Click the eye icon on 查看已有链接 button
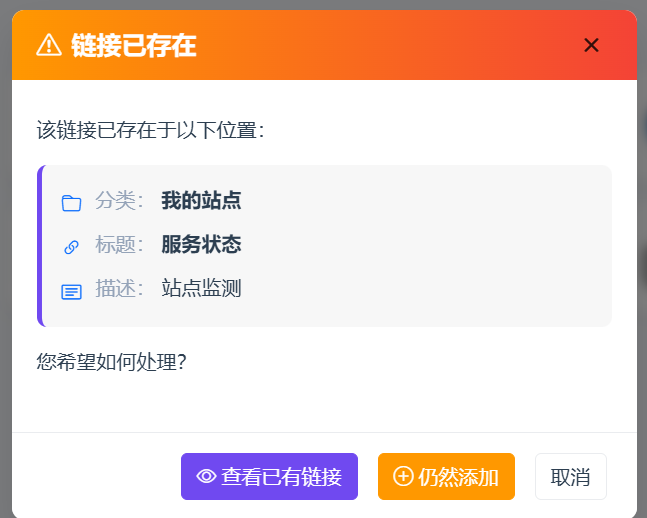 pos(206,476)
